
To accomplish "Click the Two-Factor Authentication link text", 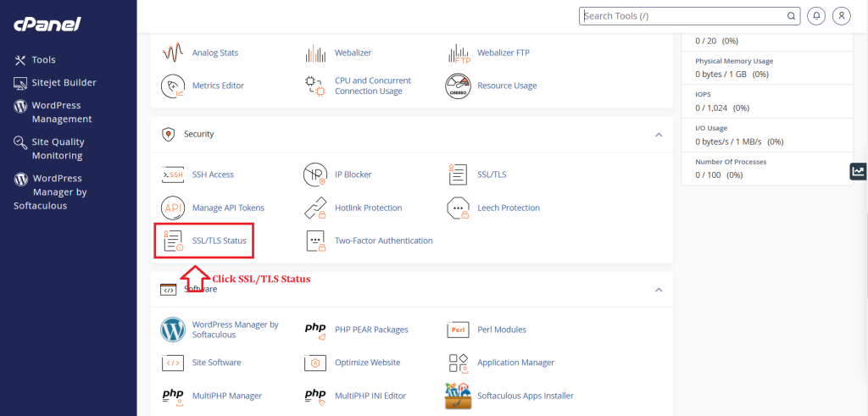I will click(x=384, y=241).
